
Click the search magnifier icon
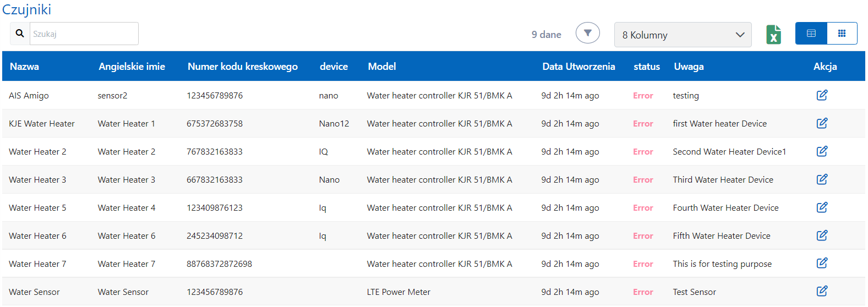coord(20,34)
